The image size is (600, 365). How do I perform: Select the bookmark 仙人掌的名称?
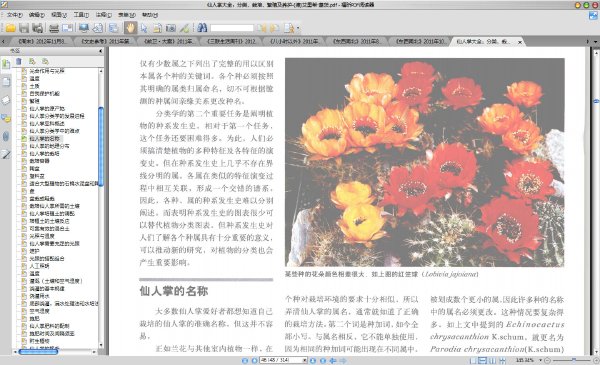(45, 139)
